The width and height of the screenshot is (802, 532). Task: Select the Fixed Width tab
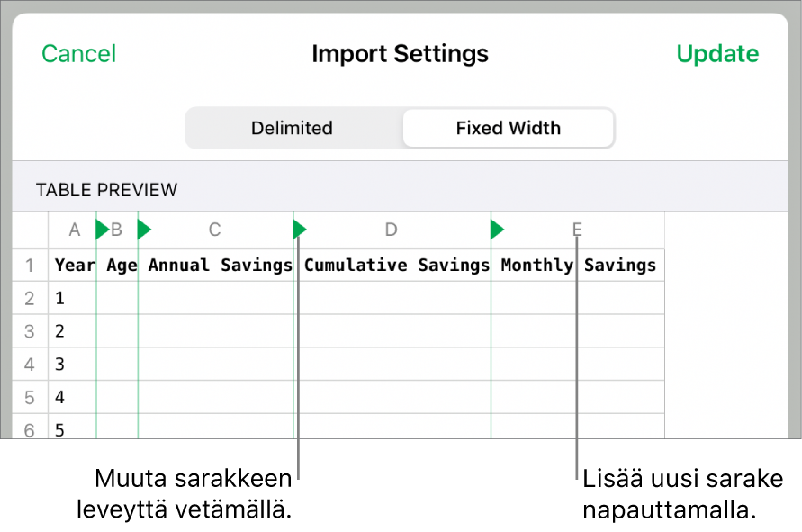pyautogui.click(x=508, y=128)
